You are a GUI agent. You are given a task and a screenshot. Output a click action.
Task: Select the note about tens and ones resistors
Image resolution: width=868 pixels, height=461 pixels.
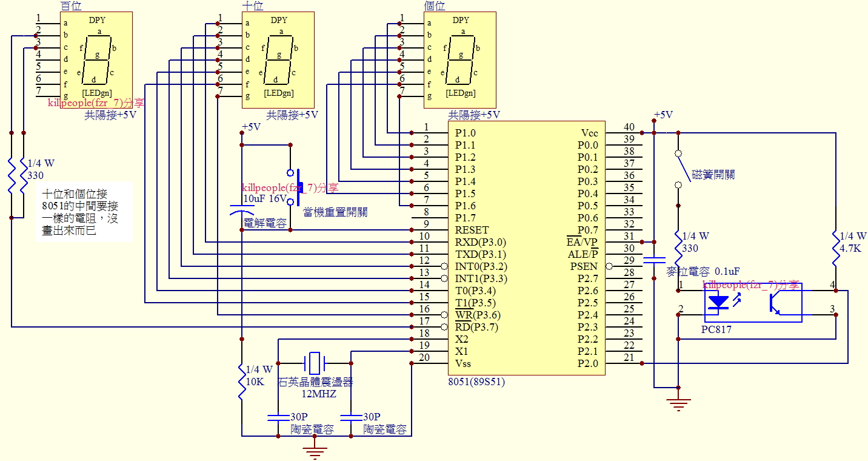click(x=84, y=212)
